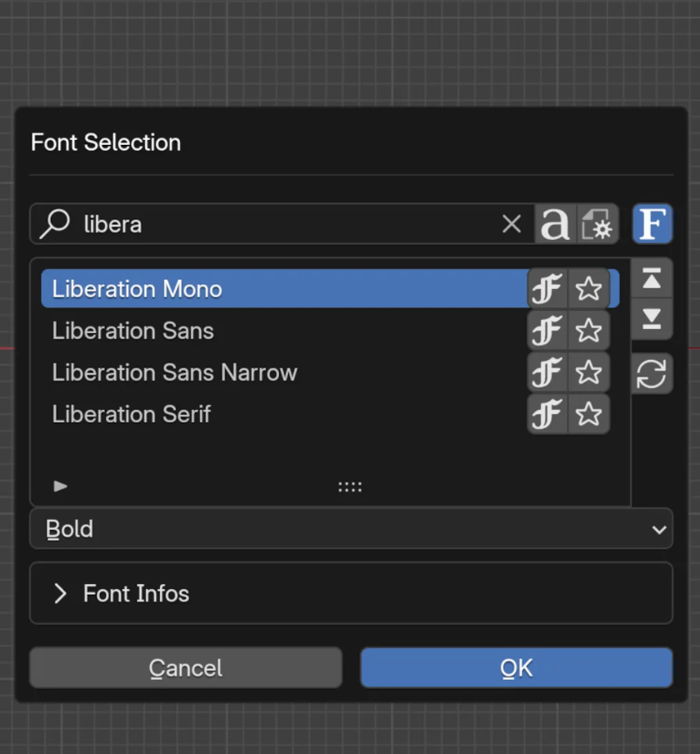Screen dimensions: 700x754
Task: Star the Liberation Sans Narrow font
Action: click(589, 372)
